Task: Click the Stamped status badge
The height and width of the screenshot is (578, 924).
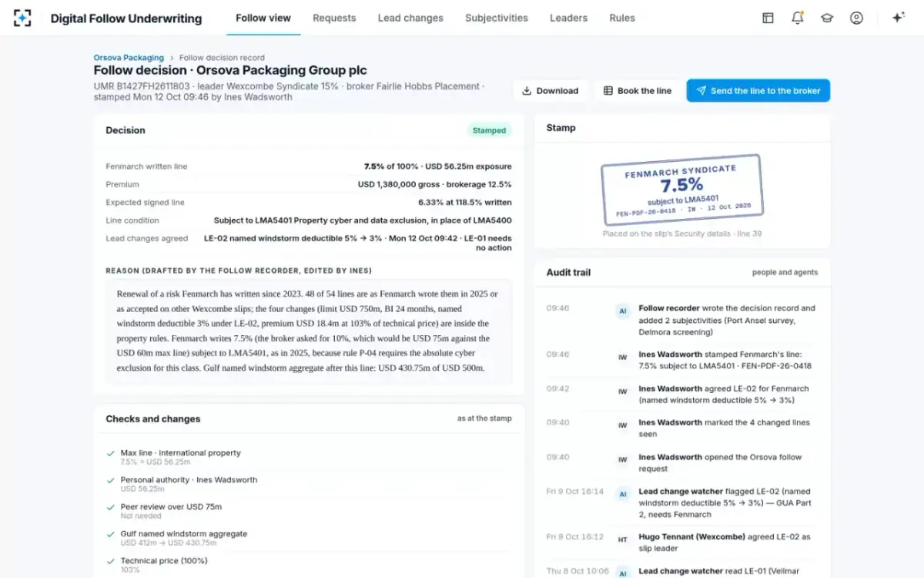Action: click(x=489, y=130)
